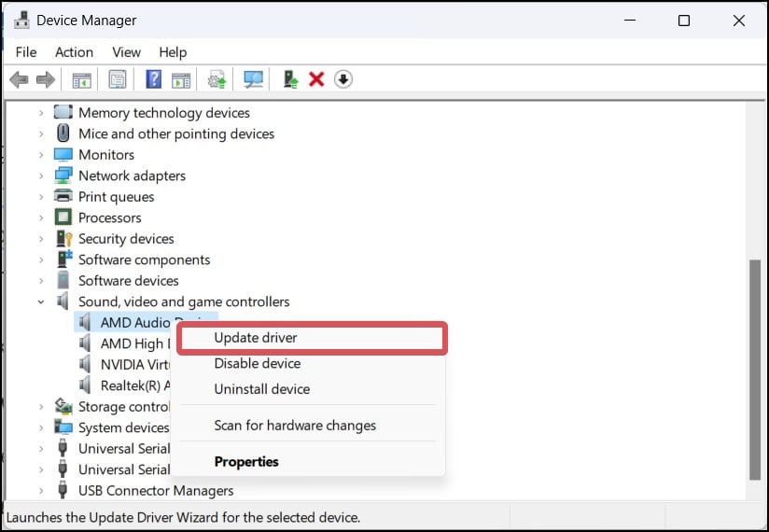Click the Storage controllers icon
This screenshot has height=532, width=769.
pos(63,406)
